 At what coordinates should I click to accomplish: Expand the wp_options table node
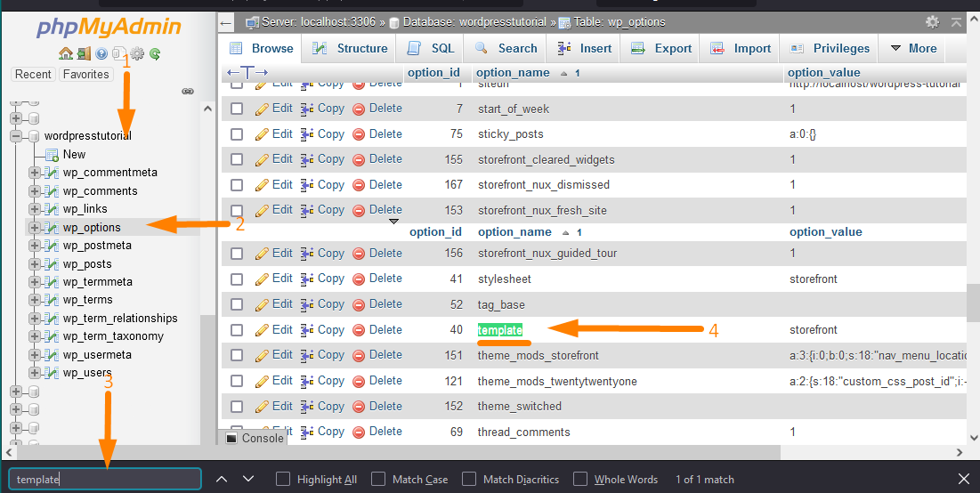[35, 228]
